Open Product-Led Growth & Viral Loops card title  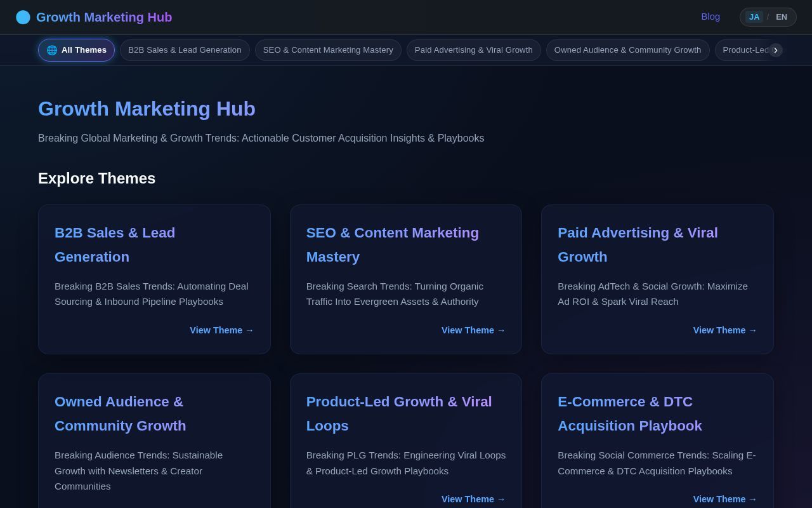[x=399, y=414]
